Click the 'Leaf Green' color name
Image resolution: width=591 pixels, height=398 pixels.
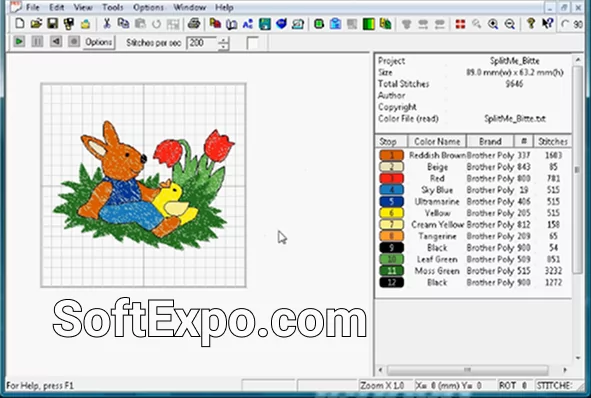pos(437,259)
